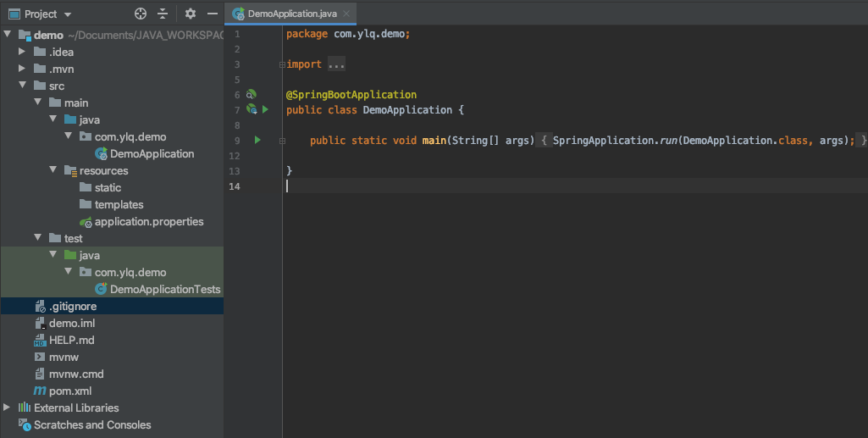Screen dimensions: 868x438
Task: Click the locate/scroll-from-source crosshair icon
Action: [x=141, y=14]
